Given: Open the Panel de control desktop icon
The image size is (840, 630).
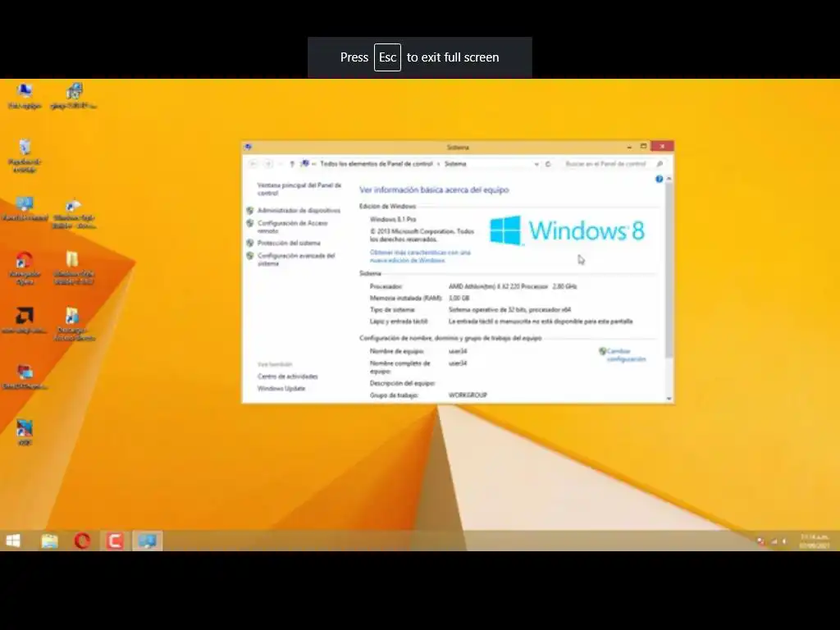Looking at the screenshot, I should [x=25, y=209].
